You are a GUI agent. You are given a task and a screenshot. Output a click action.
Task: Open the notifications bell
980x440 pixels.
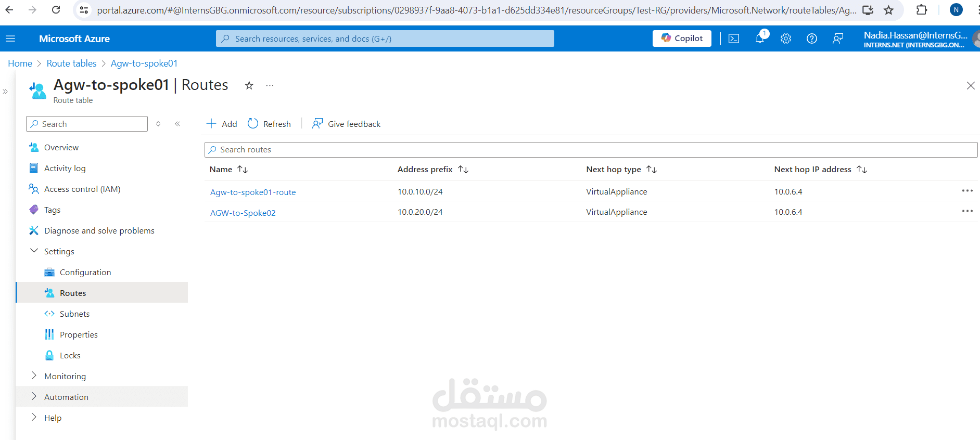[x=760, y=38]
